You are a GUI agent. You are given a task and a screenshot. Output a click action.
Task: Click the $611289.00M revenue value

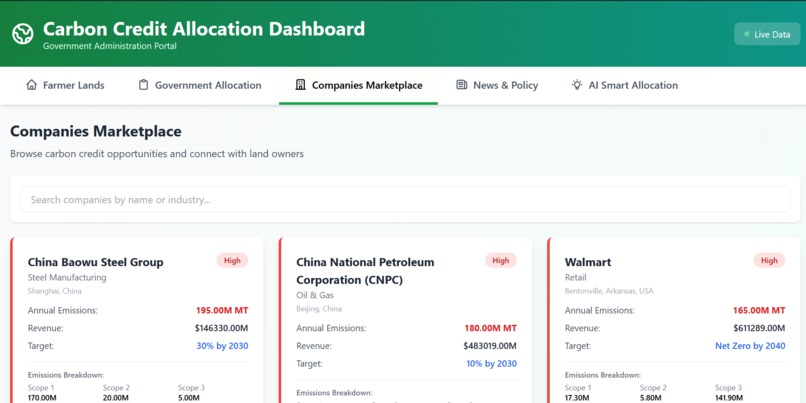759,328
